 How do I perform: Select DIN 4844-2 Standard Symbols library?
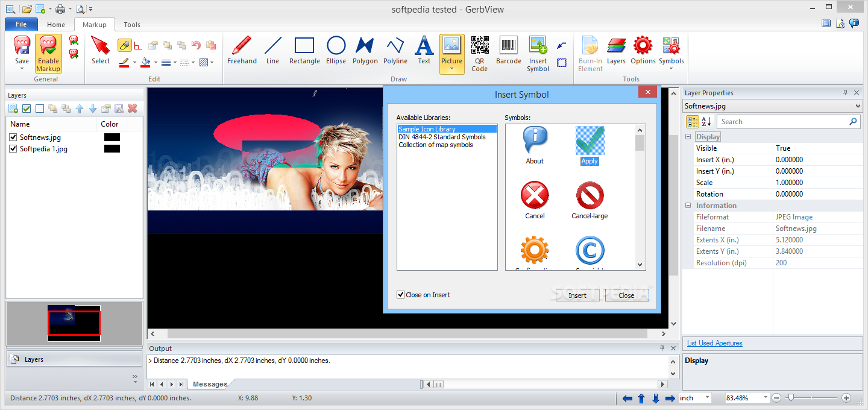coord(442,137)
